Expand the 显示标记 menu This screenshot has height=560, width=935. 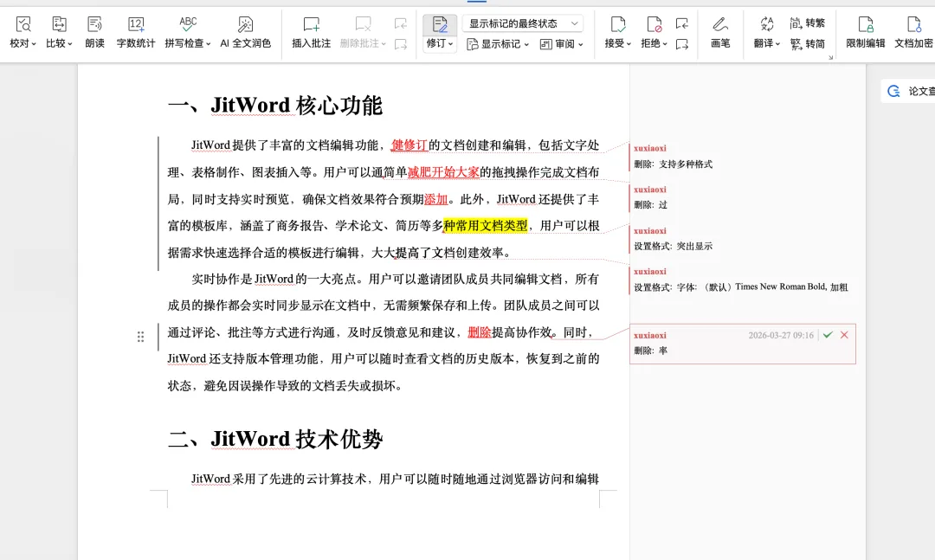[498, 44]
